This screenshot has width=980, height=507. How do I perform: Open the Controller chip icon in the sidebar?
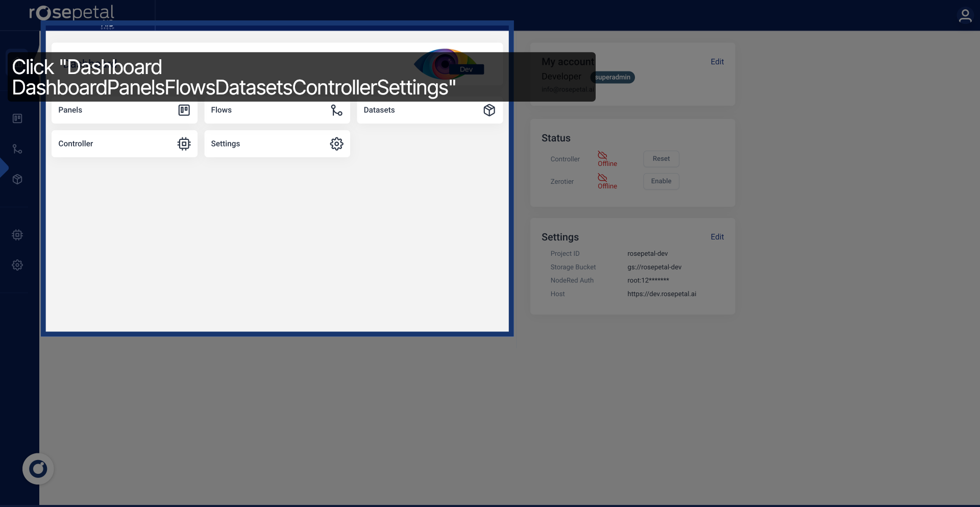(x=17, y=235)
